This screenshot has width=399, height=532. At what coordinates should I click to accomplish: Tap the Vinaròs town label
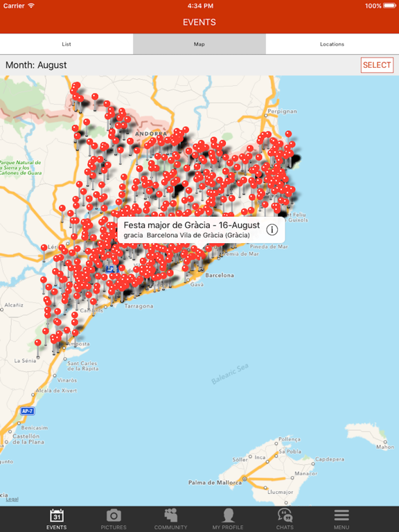[66, 380]
